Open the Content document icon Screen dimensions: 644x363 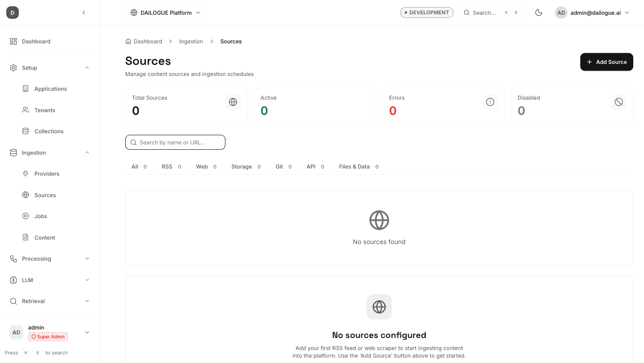click(25, 237)
